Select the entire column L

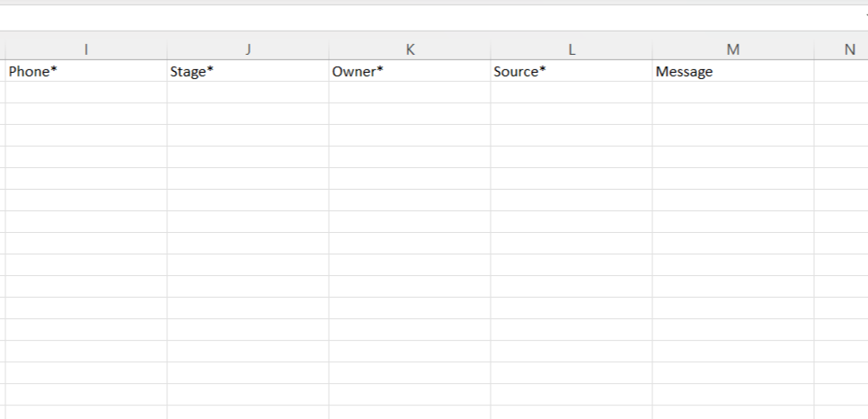571,50
